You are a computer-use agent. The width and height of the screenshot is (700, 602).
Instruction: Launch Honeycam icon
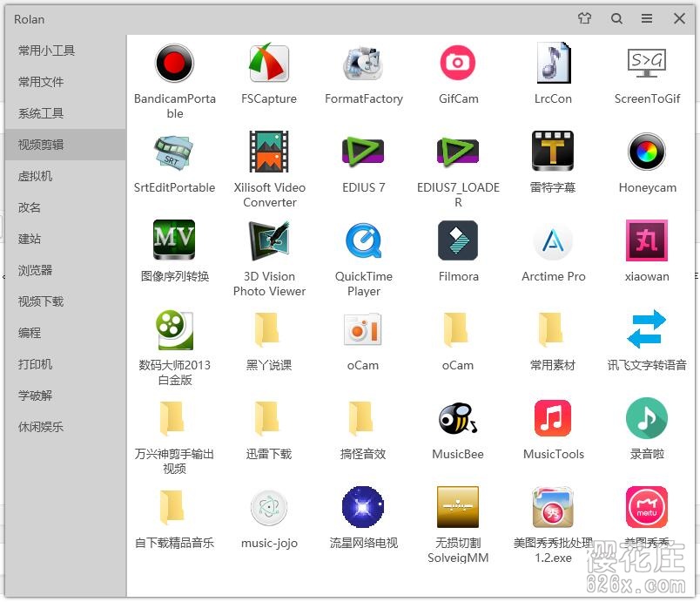647,152
